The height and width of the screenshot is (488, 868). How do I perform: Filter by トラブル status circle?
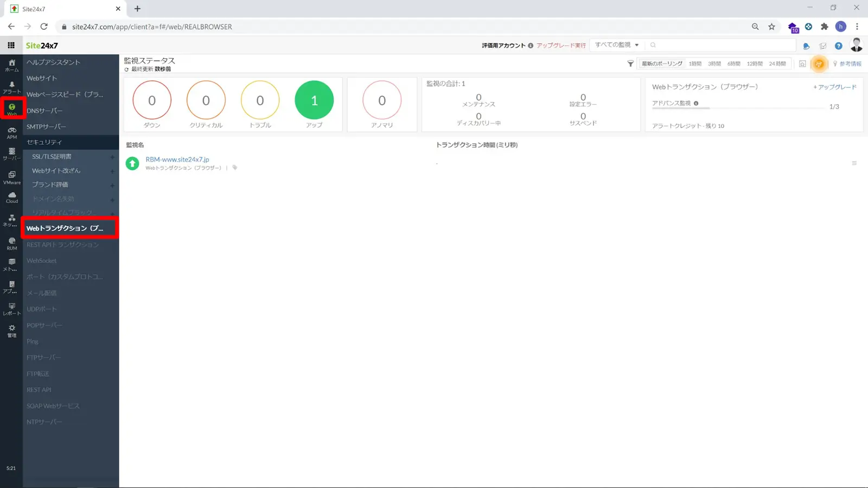[x=260, y=100]
